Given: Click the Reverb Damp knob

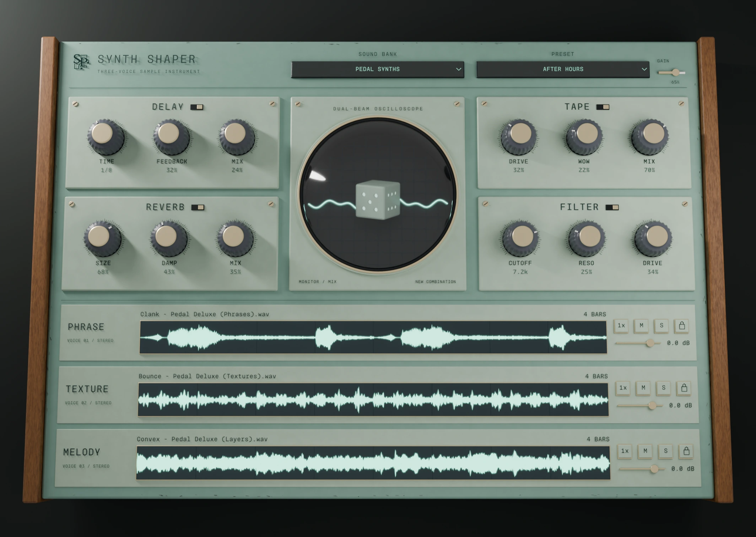Looking at the screenshot, I should 169,239.
